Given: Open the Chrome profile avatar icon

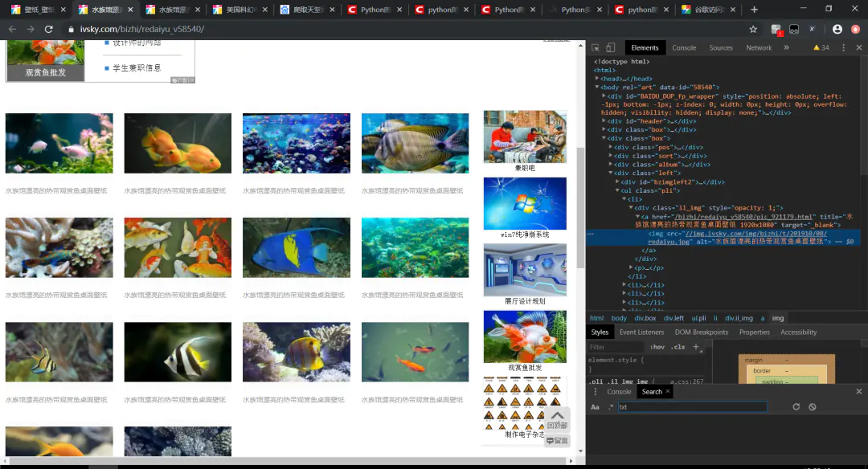Looking at the screenshot, I should 837,29.
